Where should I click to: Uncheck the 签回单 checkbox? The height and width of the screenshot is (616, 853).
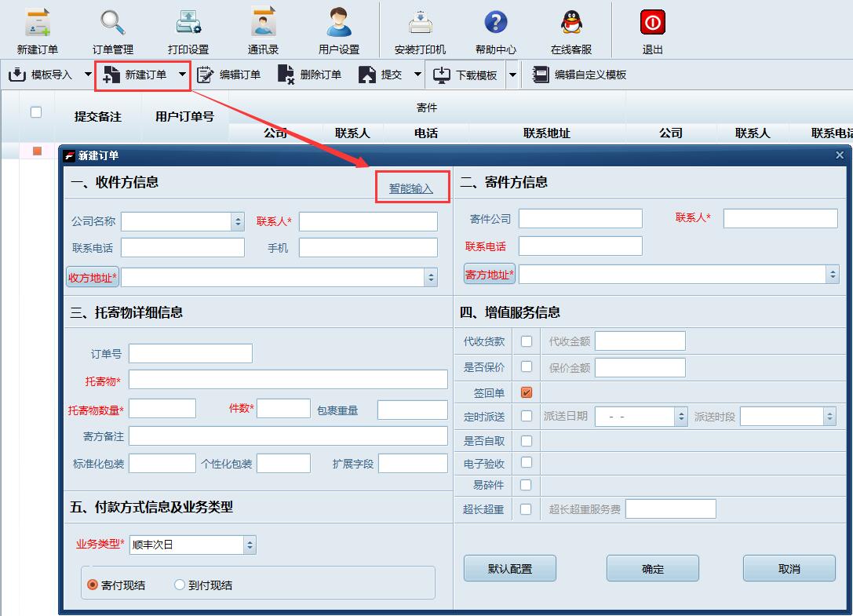525,392
